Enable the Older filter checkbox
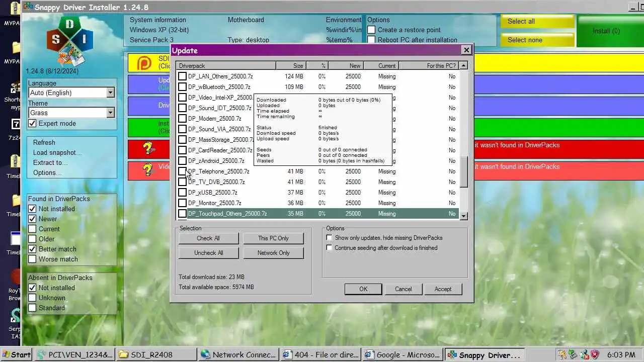This screenshot has height=362, width=644. 32,239
